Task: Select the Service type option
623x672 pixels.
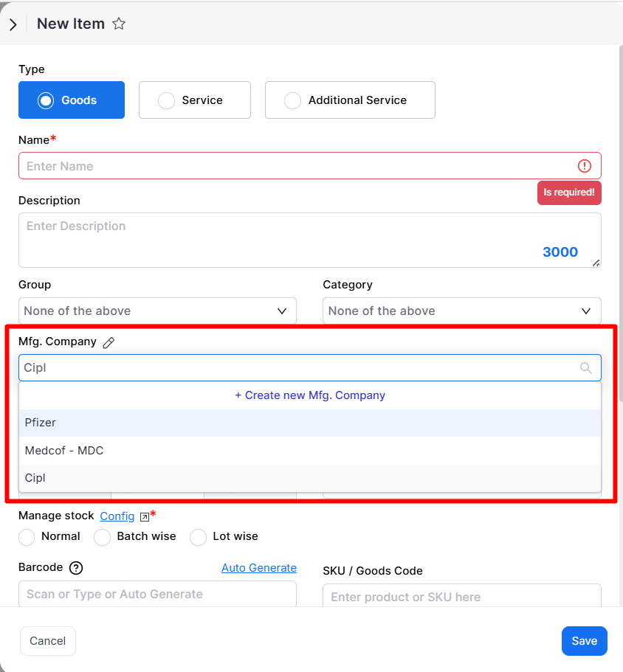Action: (195, 100)
